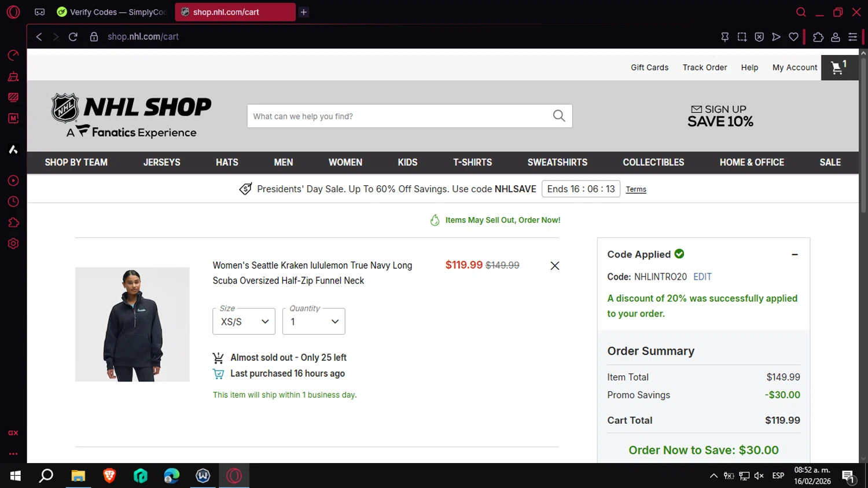
Task: Open the ad blocker shield icon
Action: (759, 37)
